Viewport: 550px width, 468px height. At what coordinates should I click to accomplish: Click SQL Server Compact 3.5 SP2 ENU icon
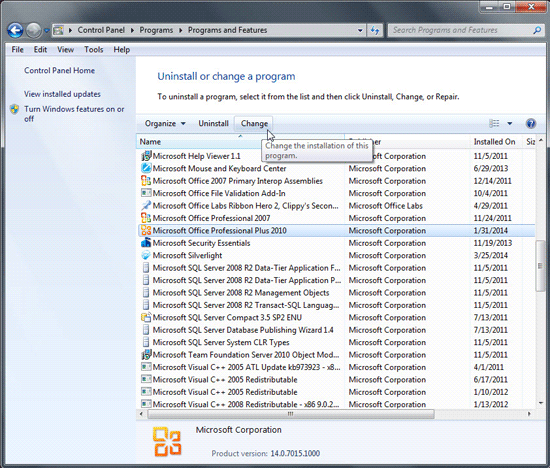click(x=146, y=317)
